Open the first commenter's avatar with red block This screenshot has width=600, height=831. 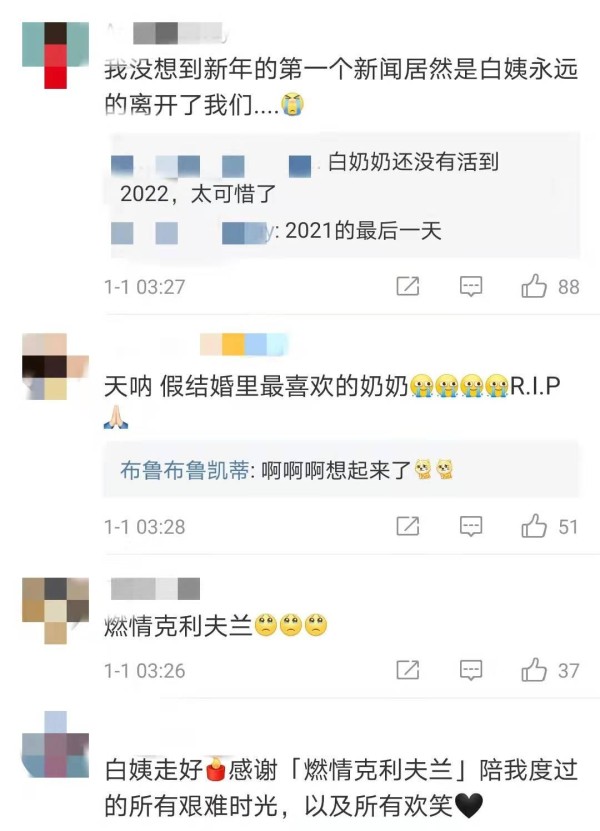click(x=55, y=55)
